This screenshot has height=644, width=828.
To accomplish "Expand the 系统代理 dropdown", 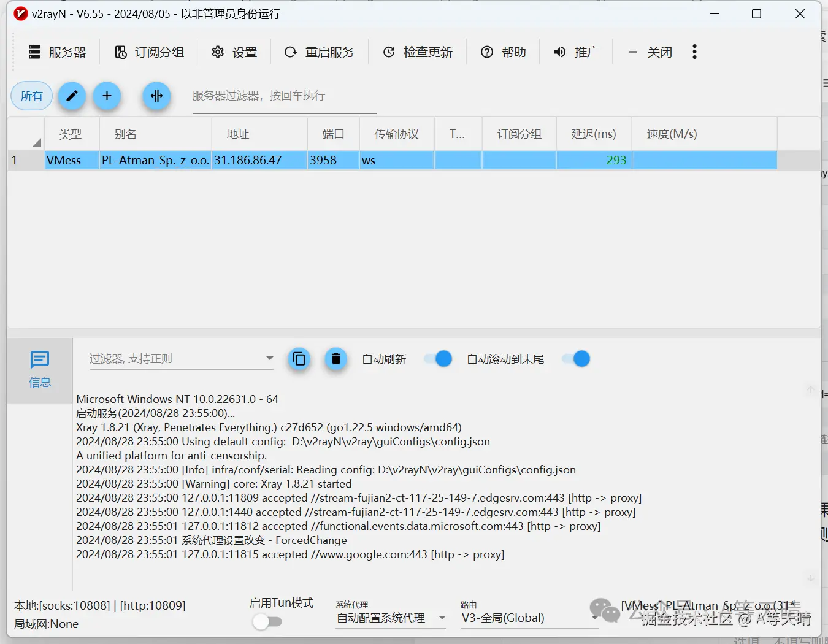I will 391,618.
